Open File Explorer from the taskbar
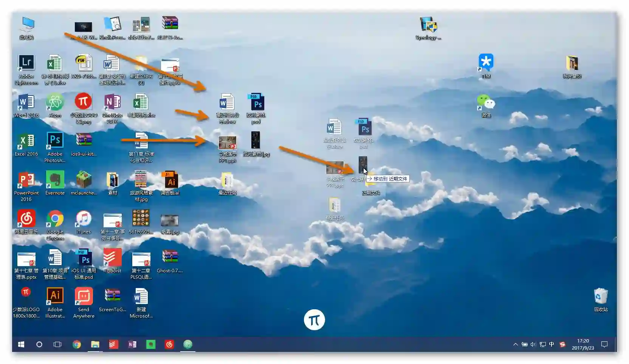This screenshot has width=629, height=364. [95, 344]
